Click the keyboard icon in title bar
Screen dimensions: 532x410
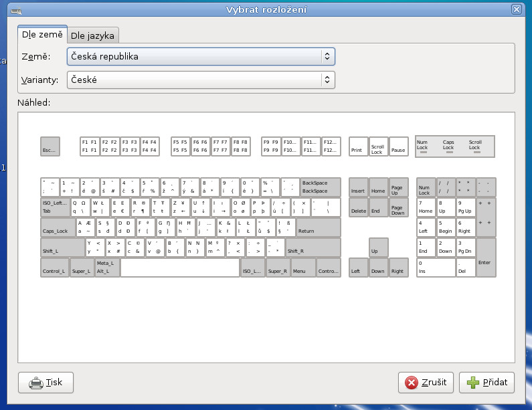(x=16, y=11)
